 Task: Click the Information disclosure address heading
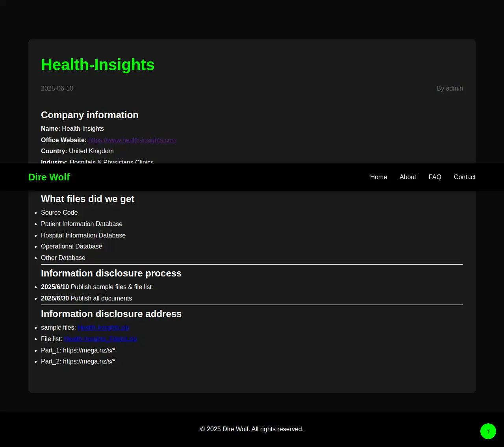point(111,314)
